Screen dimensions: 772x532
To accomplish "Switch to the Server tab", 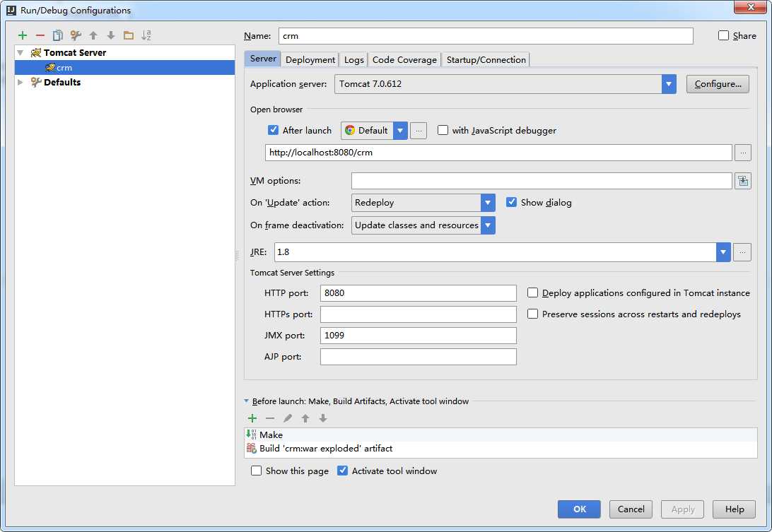I will click(263, 59).
